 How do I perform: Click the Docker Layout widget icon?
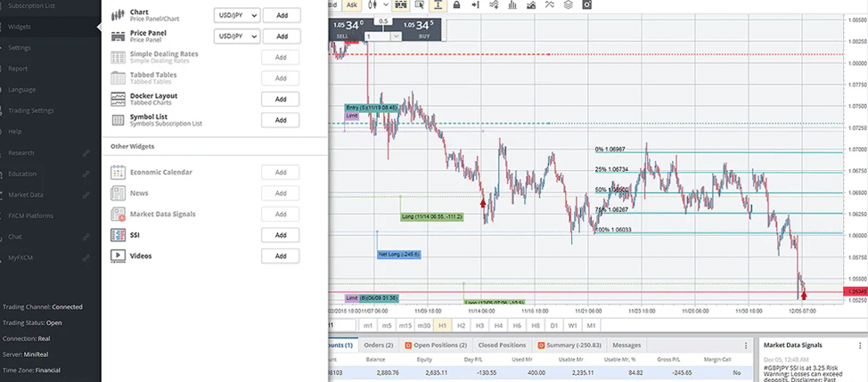118,100
